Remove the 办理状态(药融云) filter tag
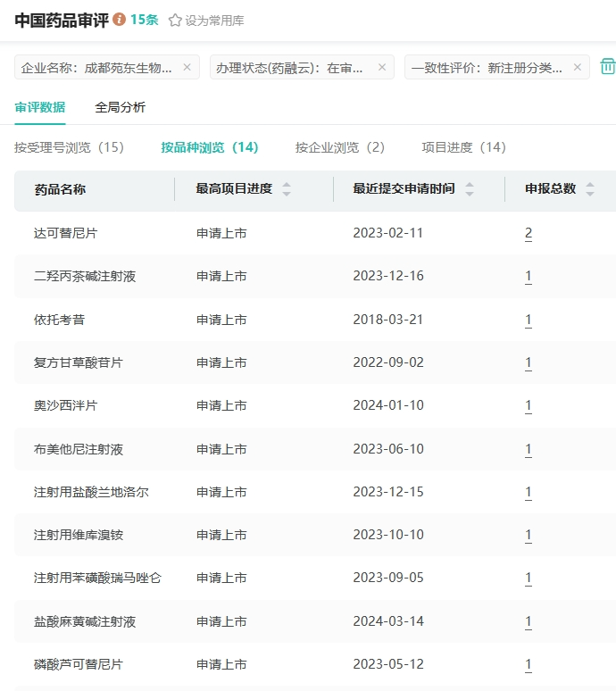The width and height of the screenshot is (616, 691). (x=382, y=67)
